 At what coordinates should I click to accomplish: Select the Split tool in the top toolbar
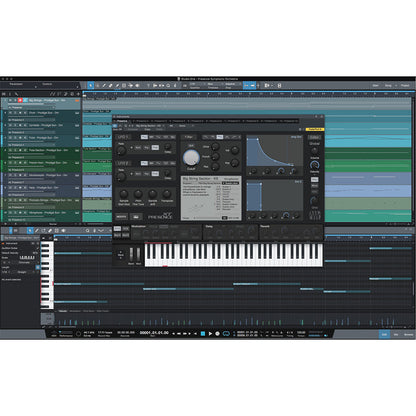104,85
